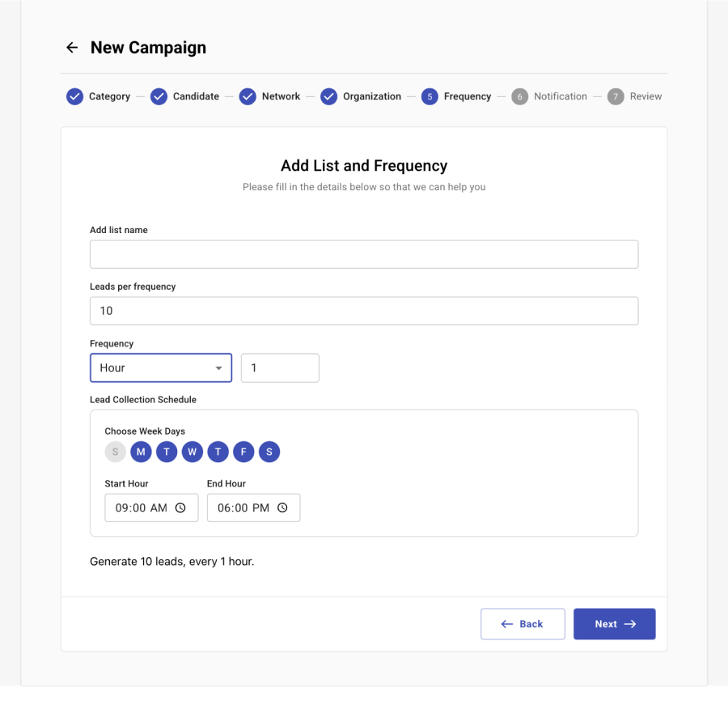Open End Hour clock picker icon

click(x=282, y=508)
